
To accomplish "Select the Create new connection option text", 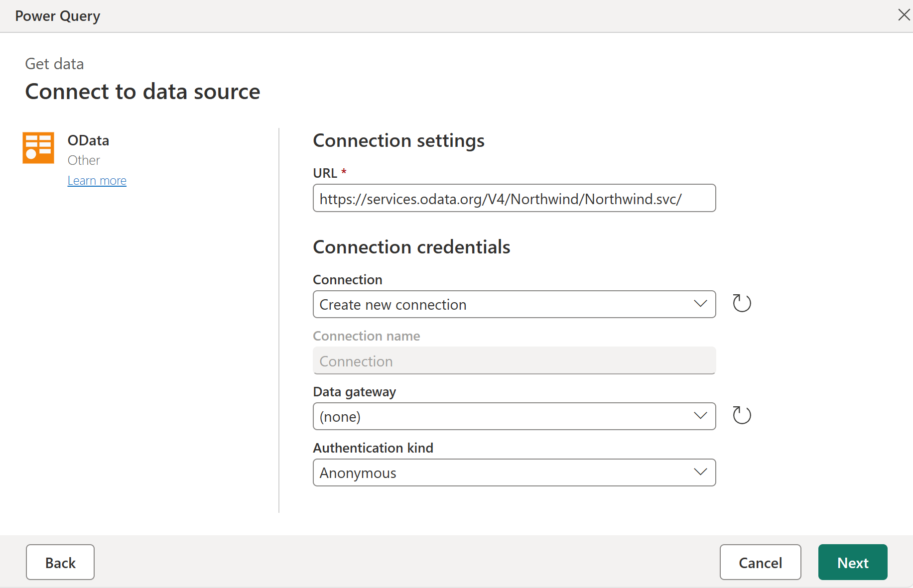I will pos(393,305).
